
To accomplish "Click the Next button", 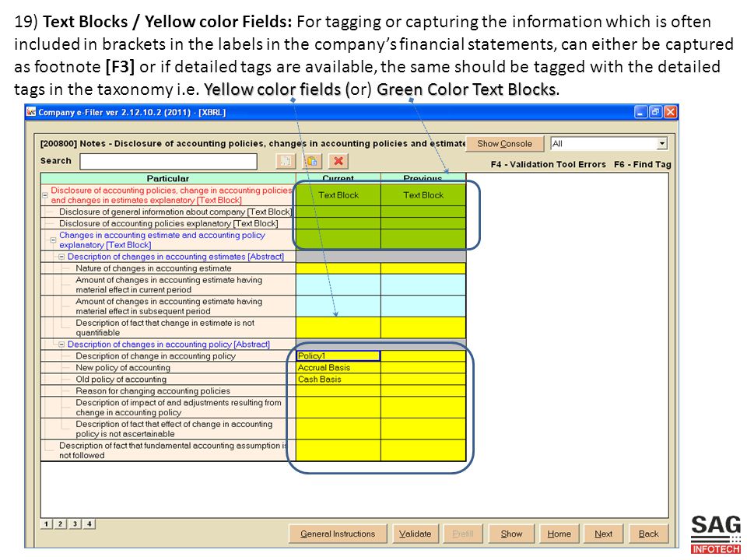I will pos(603,534).
